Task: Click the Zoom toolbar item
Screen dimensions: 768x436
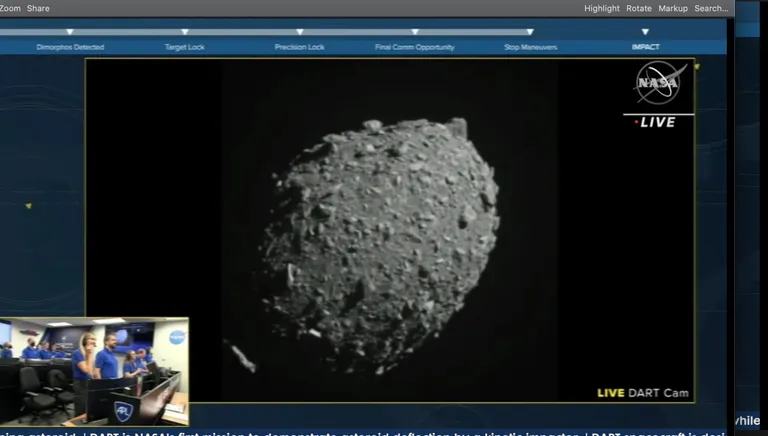Action: tap(10, 8)
